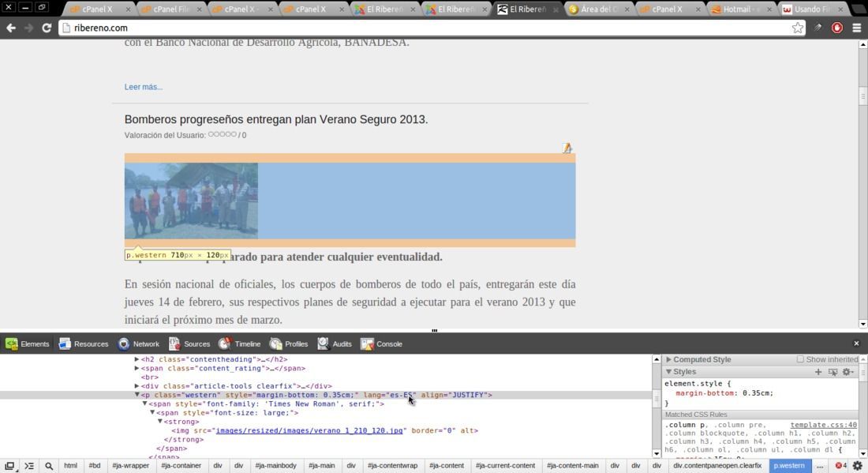This screenshot has width=868, height=473.
Task: Click the red error count indicator
Action: [841, 466]
